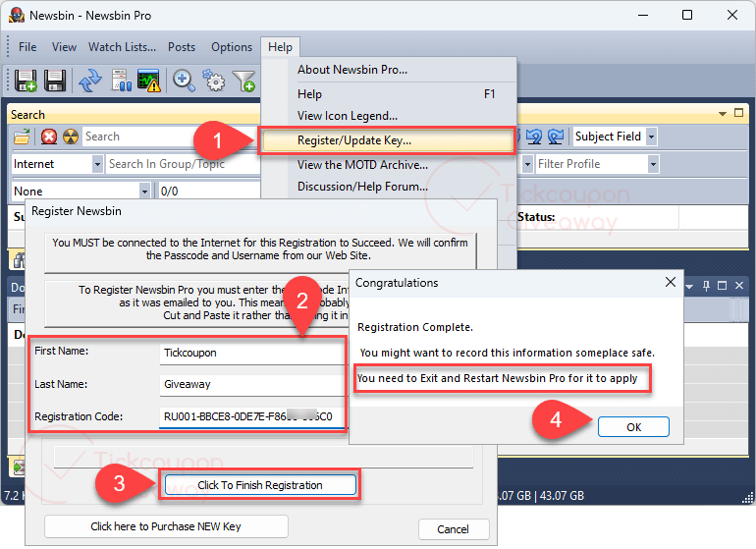Click the plain floppy disk save icon
The height and width of the screenshot is (549, 756).
55,81
